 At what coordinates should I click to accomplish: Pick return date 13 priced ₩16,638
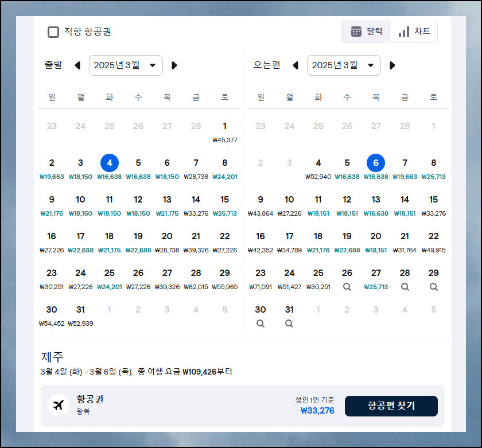pyautogui.click(x=376, y=205)
